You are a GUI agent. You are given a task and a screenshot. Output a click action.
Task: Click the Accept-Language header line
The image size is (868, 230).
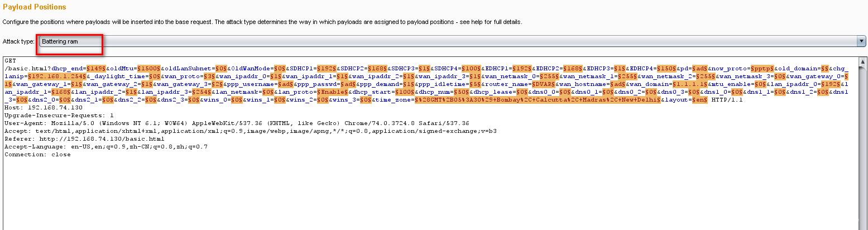click(106, 146)
